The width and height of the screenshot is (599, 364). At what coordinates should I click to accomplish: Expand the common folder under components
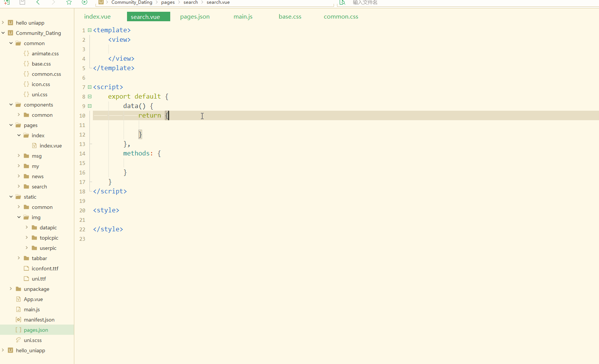[x=19, y=115]
